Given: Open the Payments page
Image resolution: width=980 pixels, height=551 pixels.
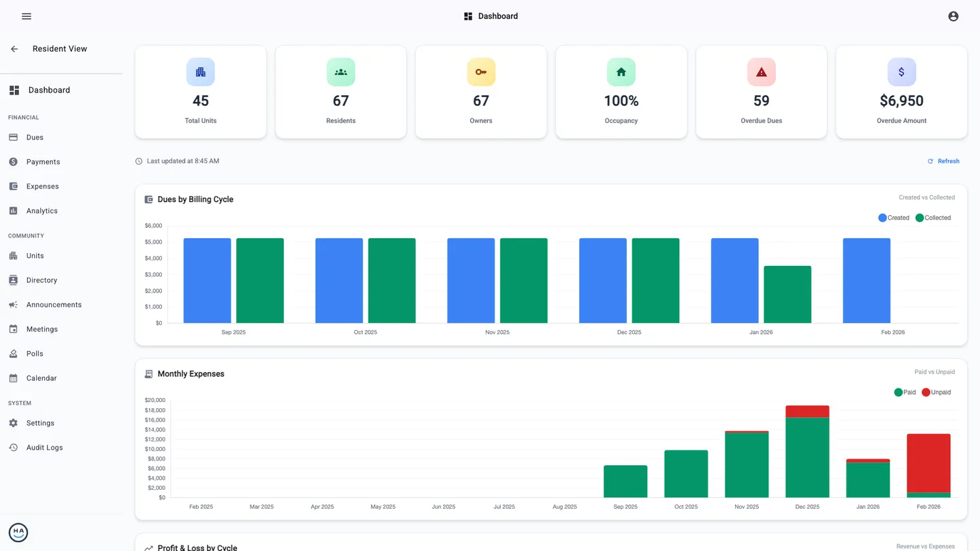Looking at the screenshot, I should pos(61,162).
